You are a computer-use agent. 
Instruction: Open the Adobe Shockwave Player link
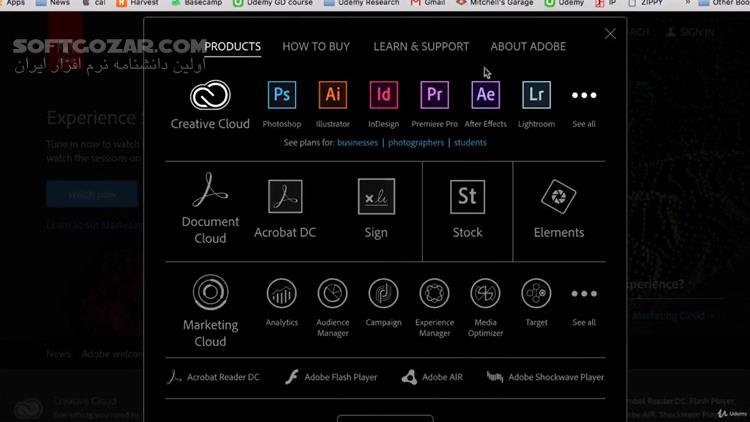(545, 377)
